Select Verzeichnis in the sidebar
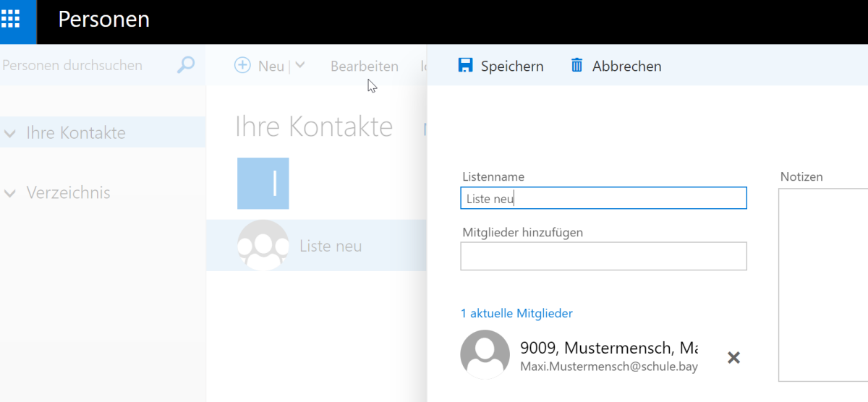The height and width of the screenshot is (402, 868). tap(68, 193)
